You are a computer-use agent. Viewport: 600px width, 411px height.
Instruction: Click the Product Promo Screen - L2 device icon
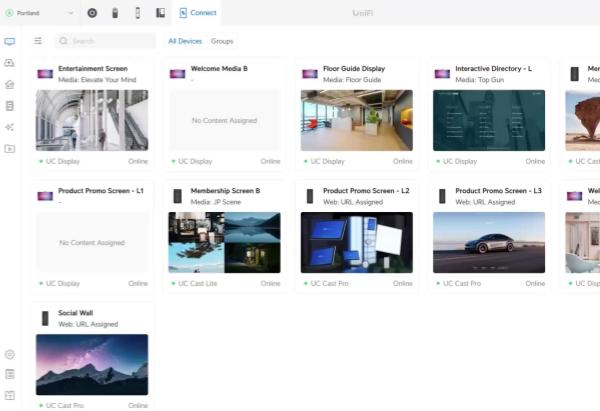coord(310,196)
